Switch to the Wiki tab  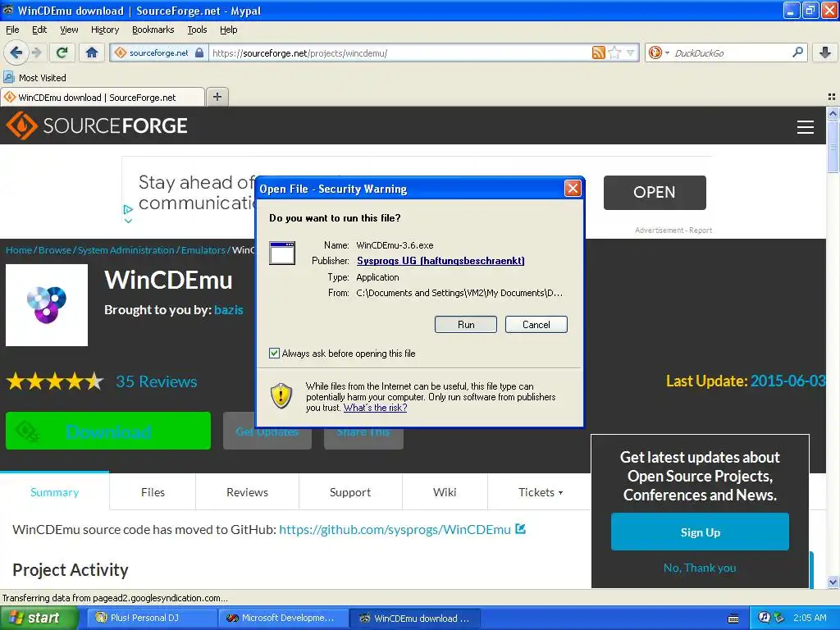445,492
